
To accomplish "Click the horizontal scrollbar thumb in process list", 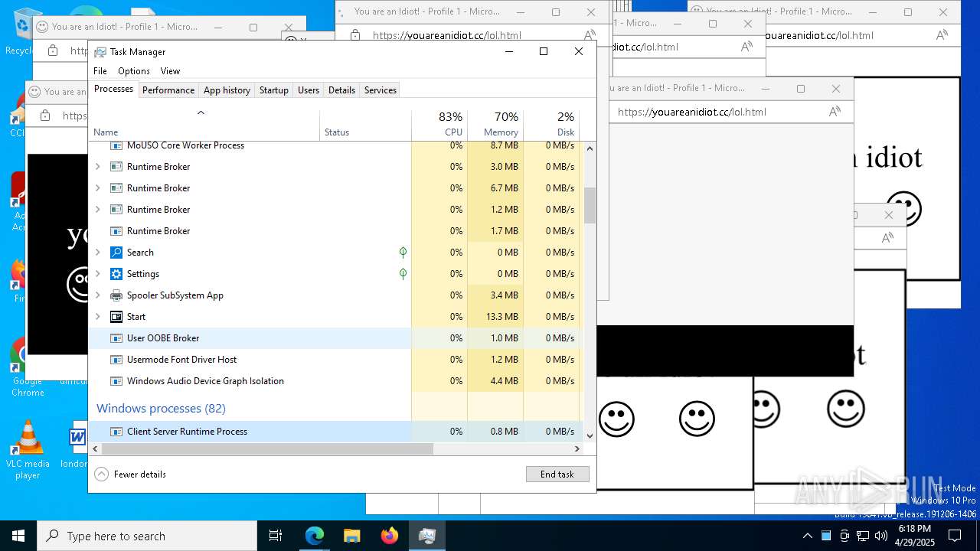I will pyautogui.click(x=267, y=448).
